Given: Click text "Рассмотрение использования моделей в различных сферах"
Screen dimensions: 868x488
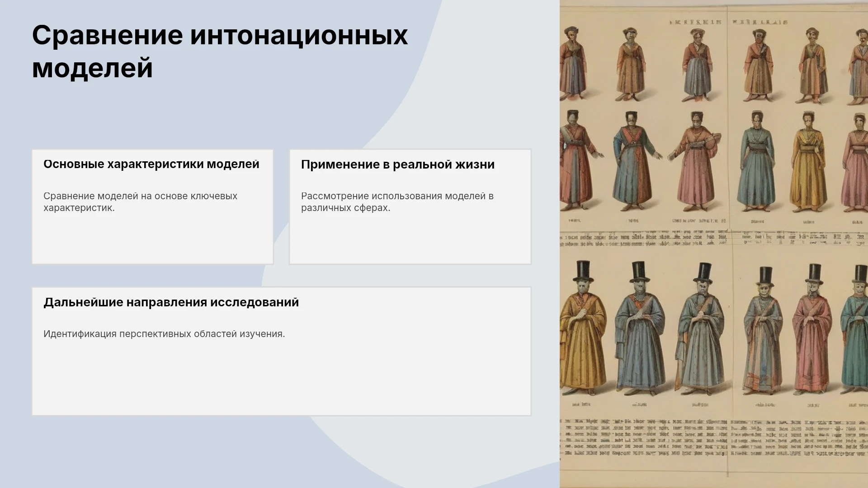Looking at the screenshot, I should coord(397,202).
